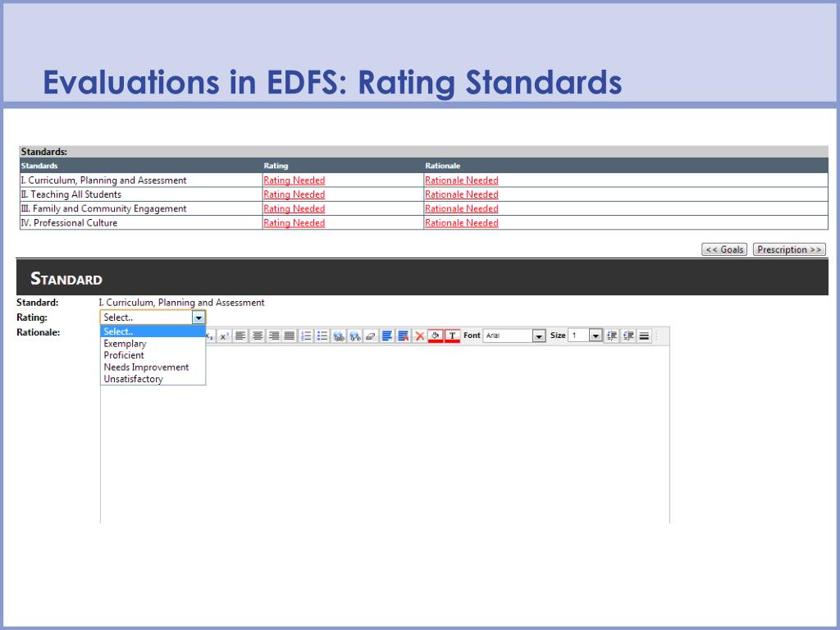840x630 pixels.
Task: Open Rationale Needed for Professional Culture
Action: pyautogui.click(x=462, y=223)
